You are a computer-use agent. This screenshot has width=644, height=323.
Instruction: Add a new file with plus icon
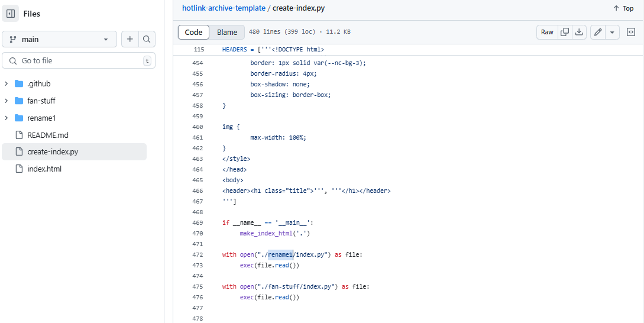pyautogui.click(x=130, y=39)
